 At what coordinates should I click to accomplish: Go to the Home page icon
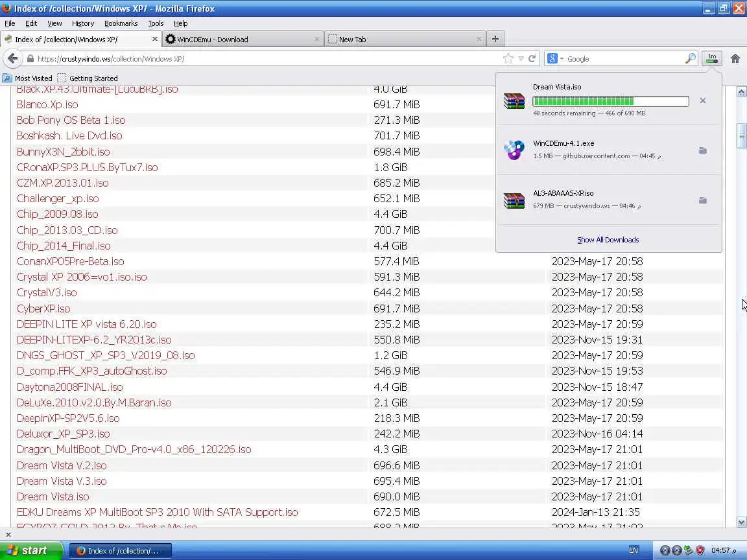coord(735,58)
